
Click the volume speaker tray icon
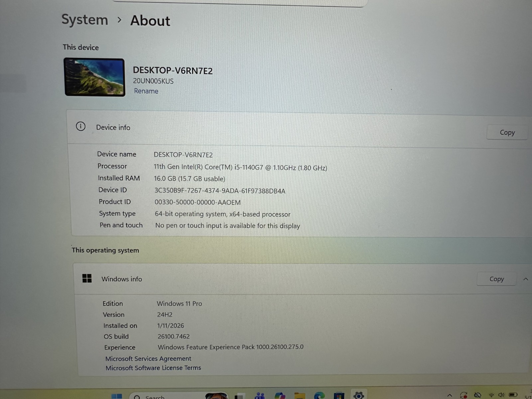click(x=501, y=395)
